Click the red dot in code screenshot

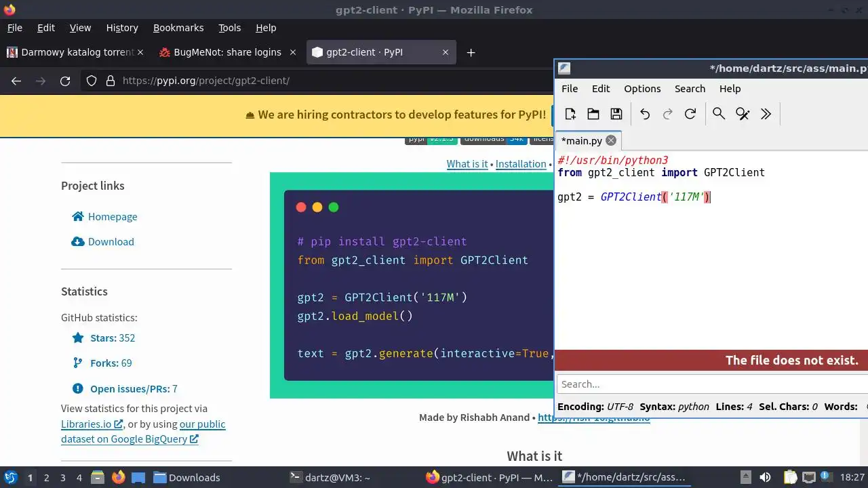[x=301, y=207]
